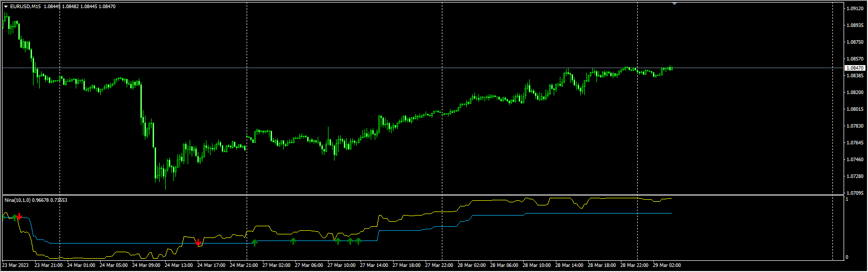
Task: Click the red down arrow near 24 Mar 17:00
Action: pos(198,242)
